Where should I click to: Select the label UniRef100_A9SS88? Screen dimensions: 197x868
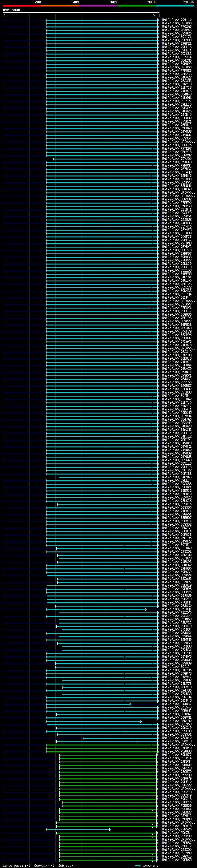pos(177,484)
